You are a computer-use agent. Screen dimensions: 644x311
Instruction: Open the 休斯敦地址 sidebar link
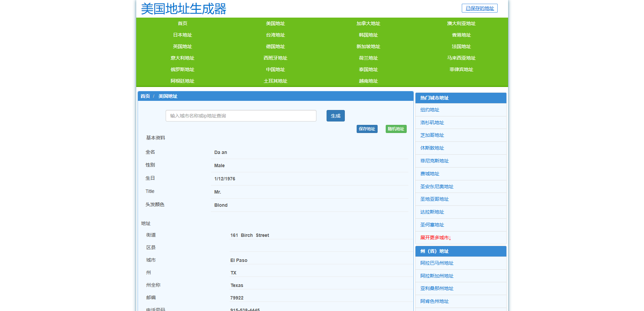(432, 148)
